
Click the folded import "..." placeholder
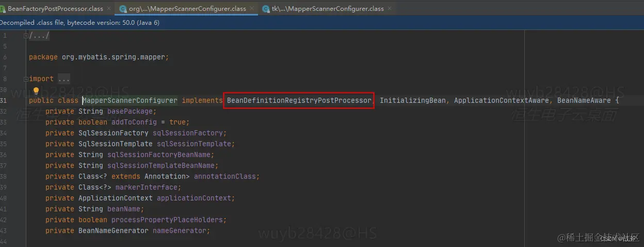[x=63, y=79]
